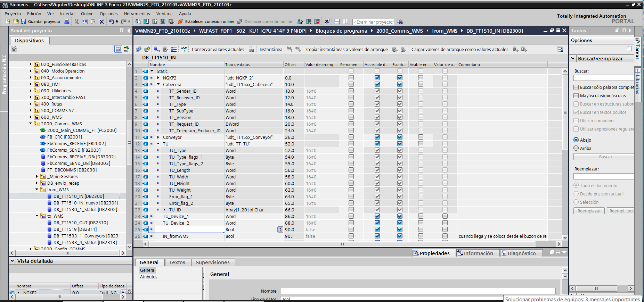Collapse the from_WMS folder
644x302 pixels.
(x=37, y=190)
